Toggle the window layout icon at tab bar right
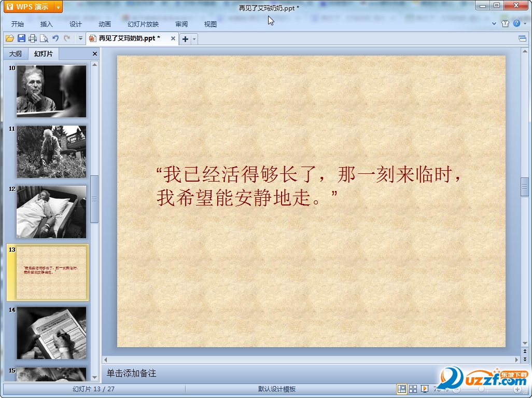 (x=523, y=38)
